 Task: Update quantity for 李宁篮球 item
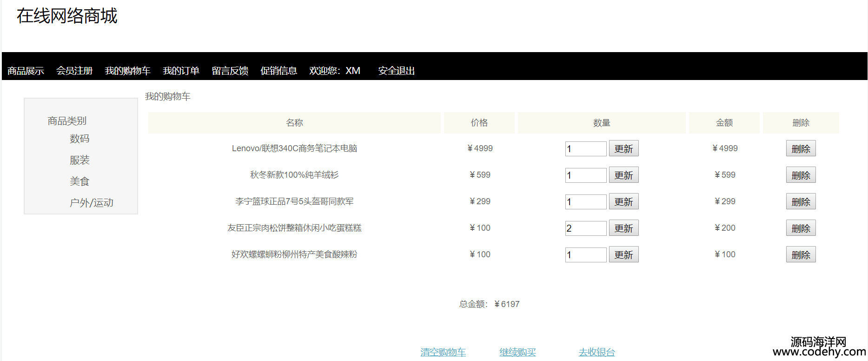(x=623, y=202)
